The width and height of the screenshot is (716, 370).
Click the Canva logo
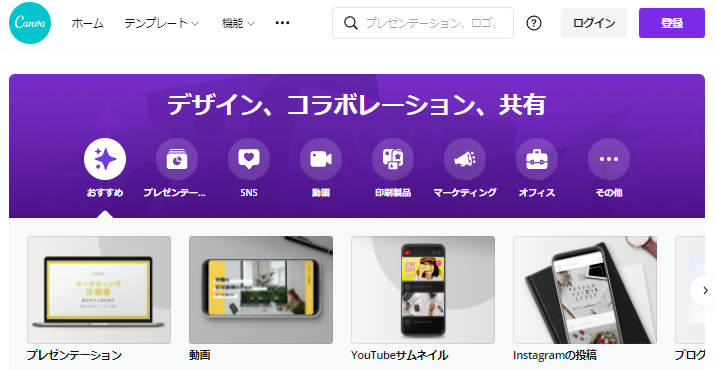click(30, 23)
